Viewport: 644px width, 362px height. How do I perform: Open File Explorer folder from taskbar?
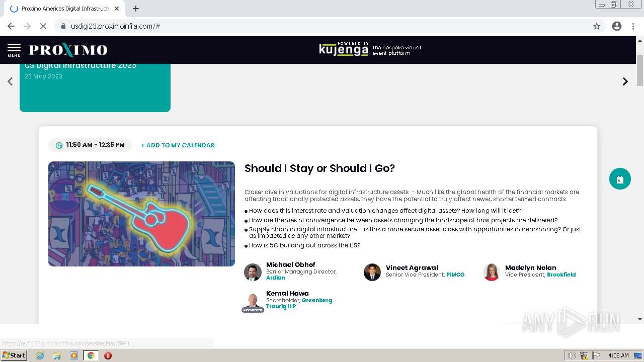click(57, 355)
